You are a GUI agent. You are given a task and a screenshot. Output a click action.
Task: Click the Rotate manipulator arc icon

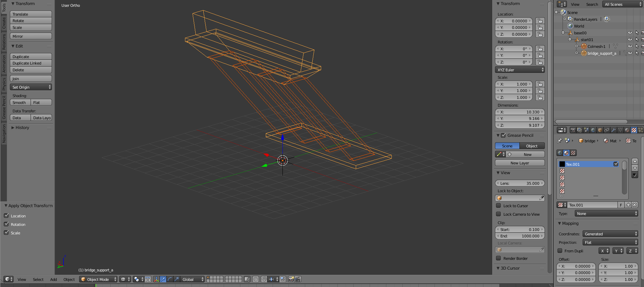170,279
